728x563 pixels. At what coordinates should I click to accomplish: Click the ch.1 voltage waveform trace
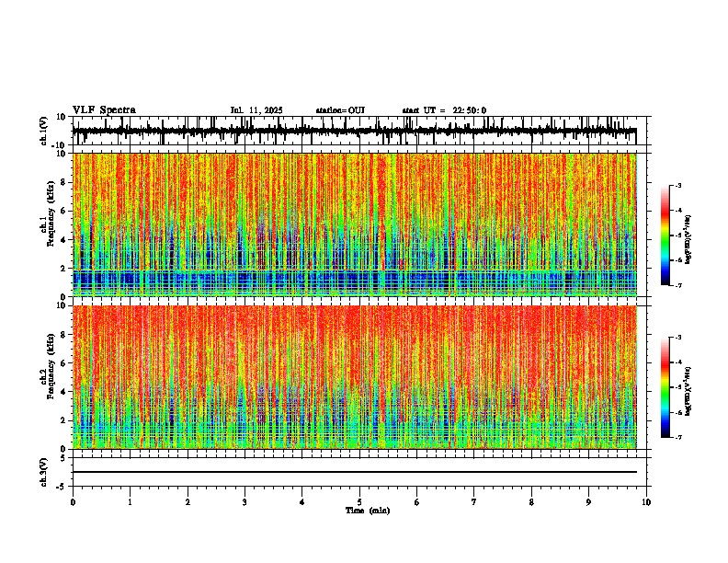tap(354, 131)
